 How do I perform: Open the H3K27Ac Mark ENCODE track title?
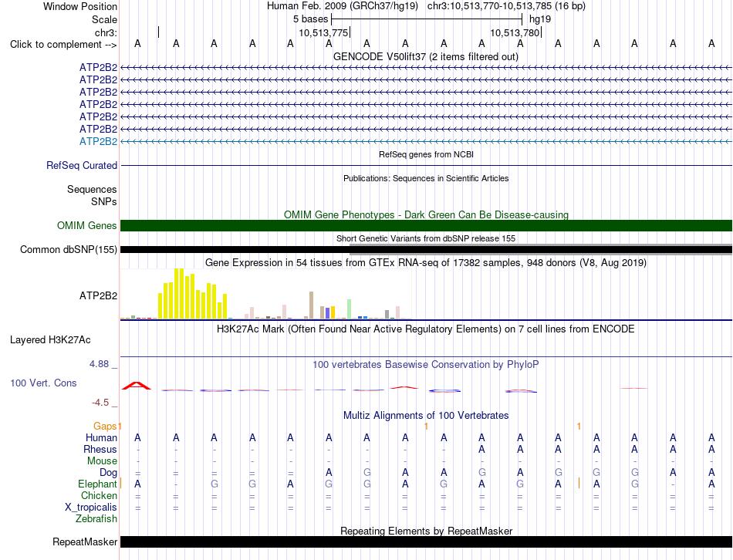point(426,329)
